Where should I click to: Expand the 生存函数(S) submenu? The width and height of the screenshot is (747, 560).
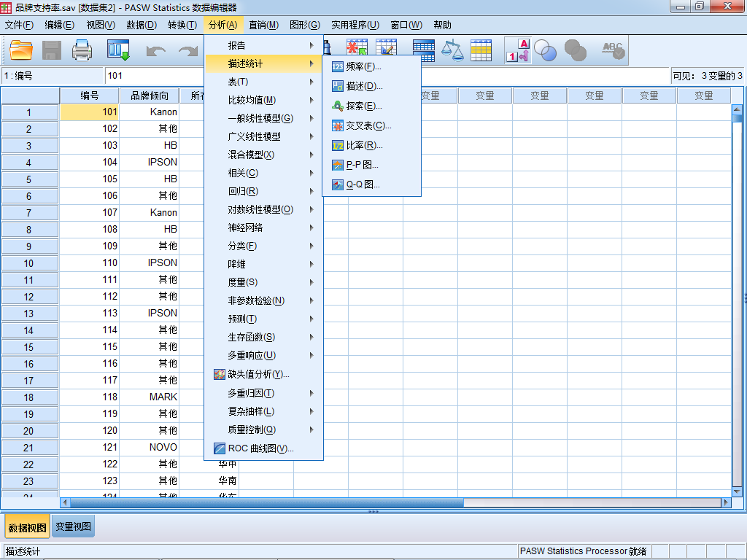(263, 337)
